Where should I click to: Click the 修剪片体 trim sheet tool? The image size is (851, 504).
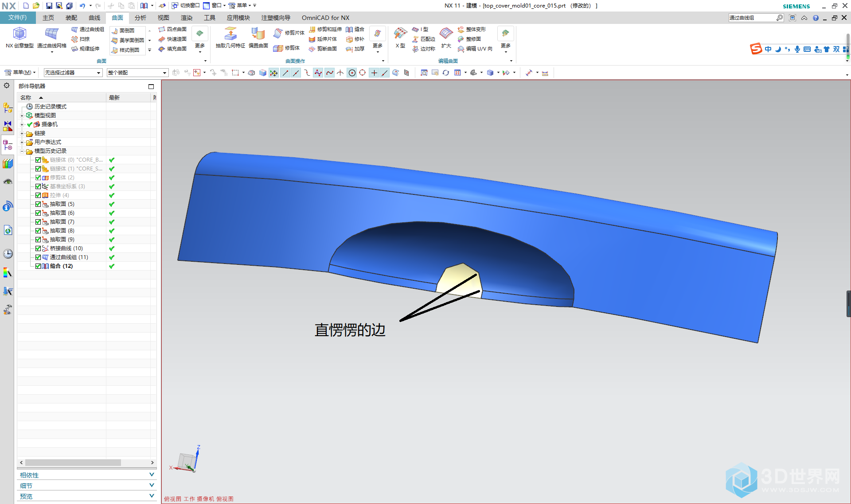point(289,33)
